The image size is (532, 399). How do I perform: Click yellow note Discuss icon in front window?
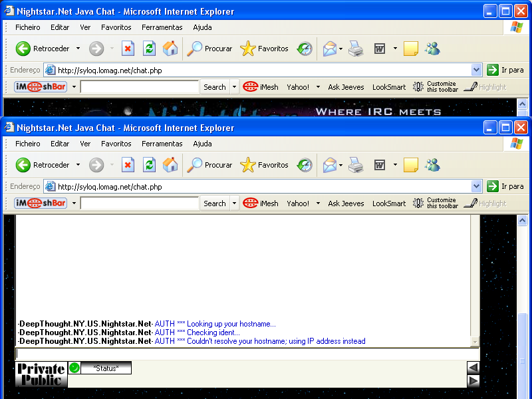click(411, 165)
